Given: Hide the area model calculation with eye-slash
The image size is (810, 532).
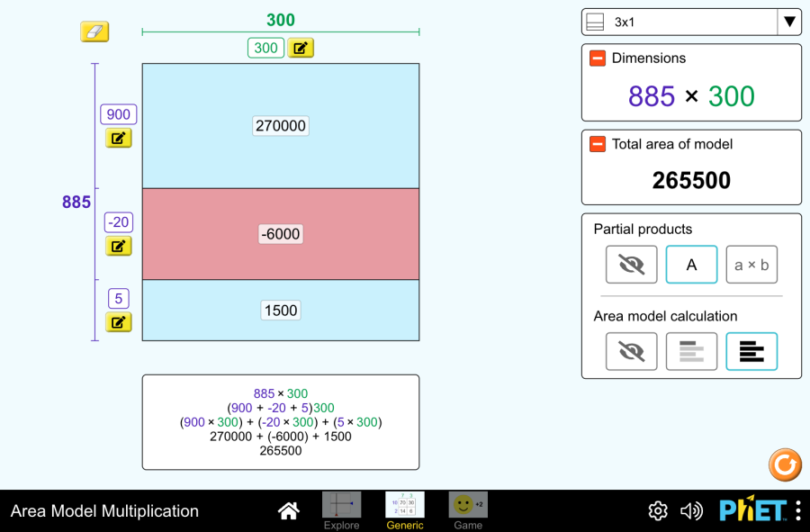Looking at the screenshot, I should pos(631,351).
